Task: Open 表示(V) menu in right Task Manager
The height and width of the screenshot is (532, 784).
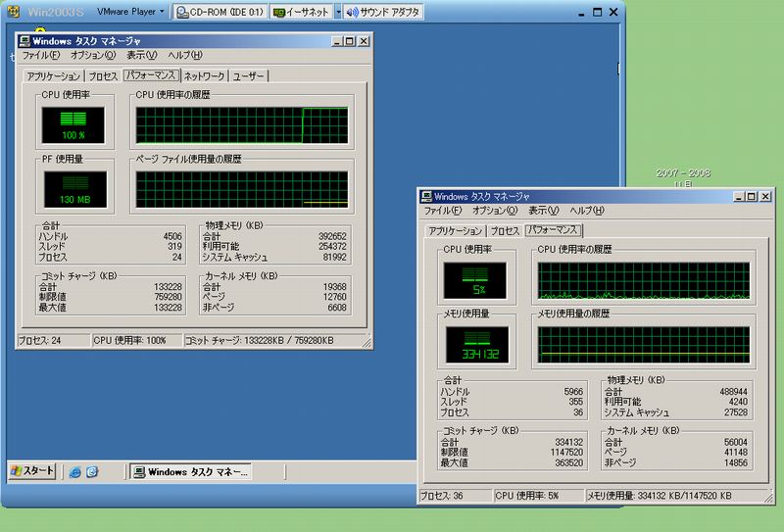Action: tap(544, 211)
